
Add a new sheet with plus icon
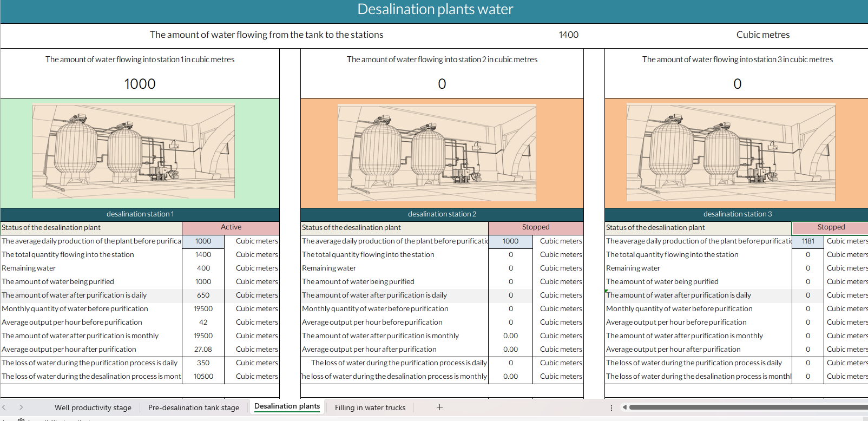click(x=439, y=407)
